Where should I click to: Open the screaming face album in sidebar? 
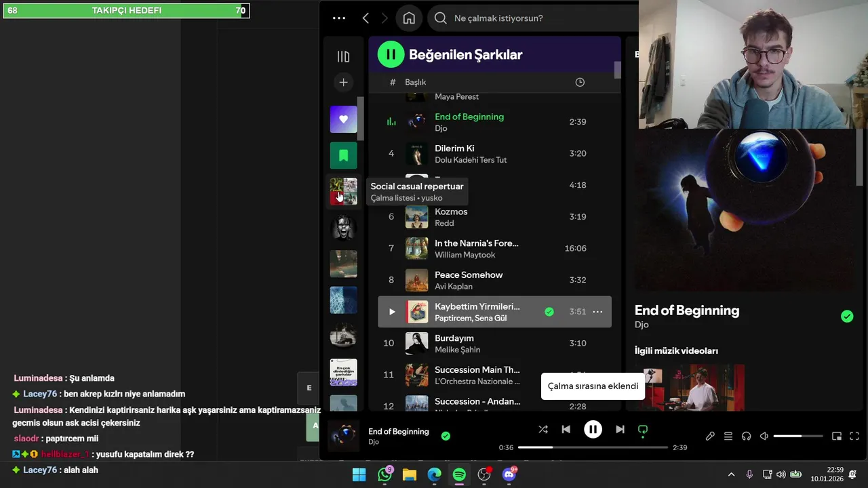pyautogui.click(x=344, y=228)
